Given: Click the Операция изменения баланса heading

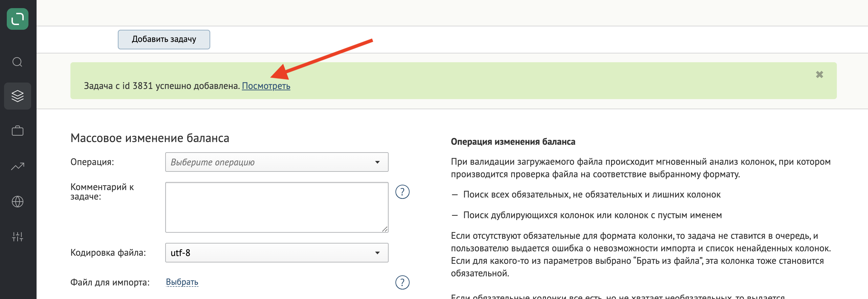Looking at the screenshot, I should [x=513, y=142].
